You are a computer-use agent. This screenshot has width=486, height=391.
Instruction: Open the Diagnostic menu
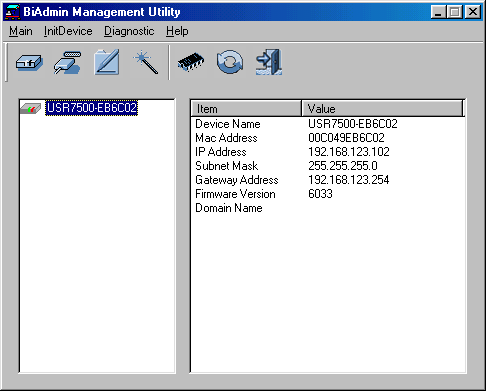[129, 31]
